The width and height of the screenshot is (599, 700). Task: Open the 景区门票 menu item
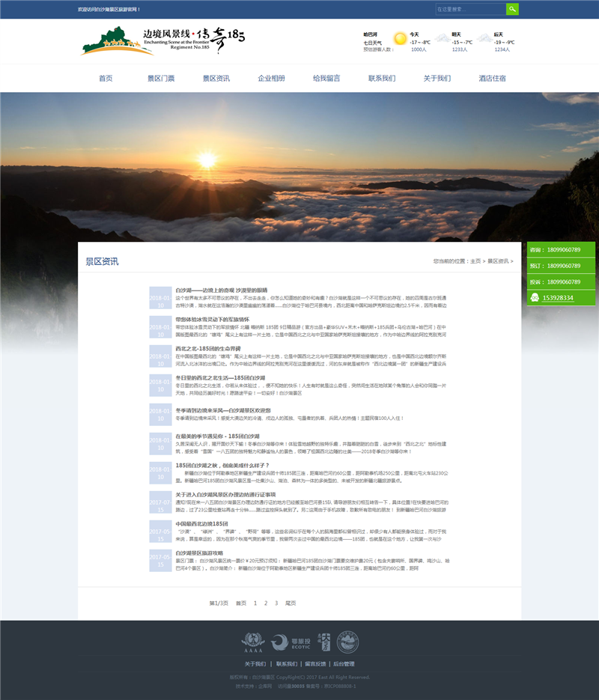click(161, 79)
